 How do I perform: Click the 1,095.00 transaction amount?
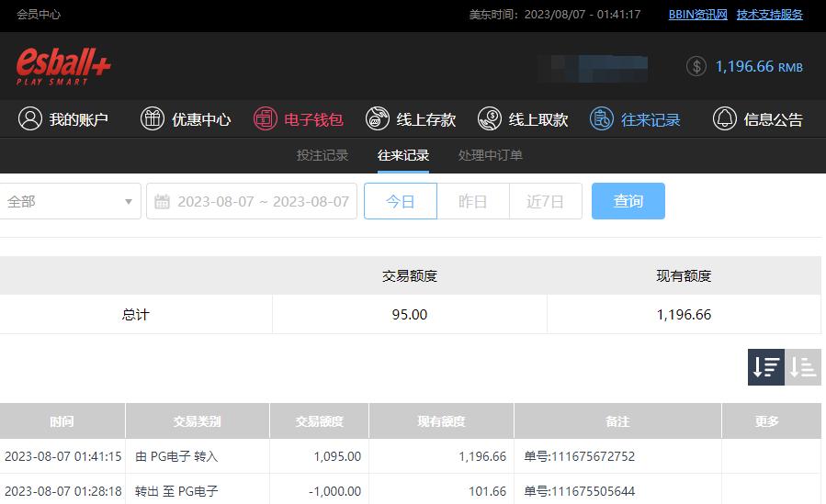338,456
